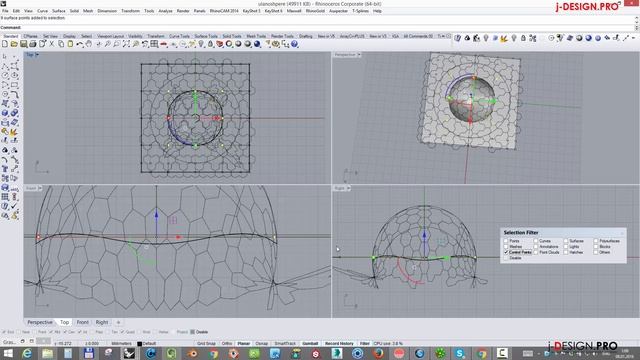
Task: Click the Print icon in the toolbar
Action: pos(33,44)
